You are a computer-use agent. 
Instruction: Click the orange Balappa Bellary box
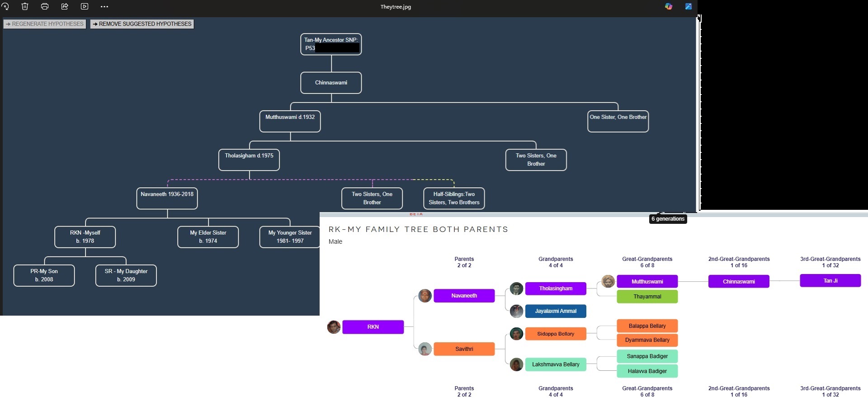pos(647,326)
